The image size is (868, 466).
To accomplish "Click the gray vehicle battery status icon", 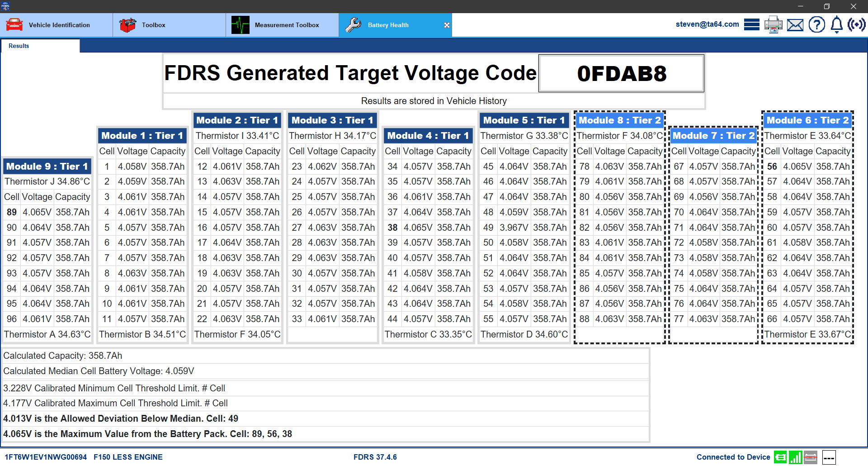I will pos(811,457).
